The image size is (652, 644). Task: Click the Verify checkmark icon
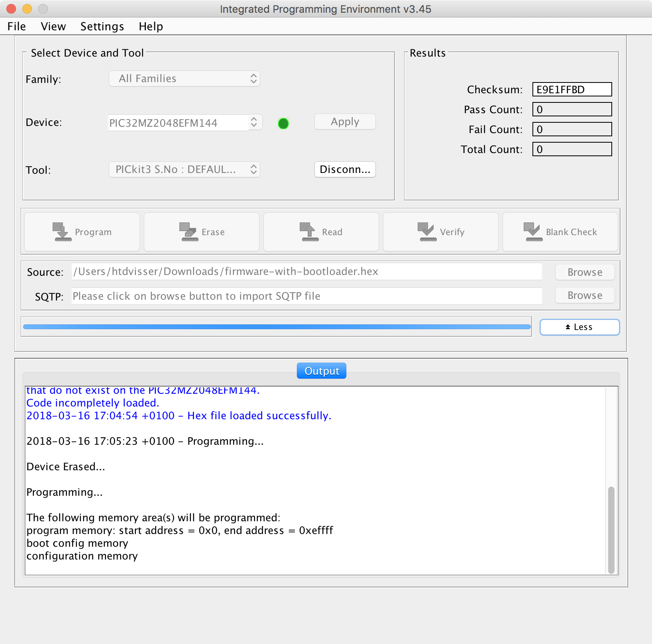pos(427,232)
